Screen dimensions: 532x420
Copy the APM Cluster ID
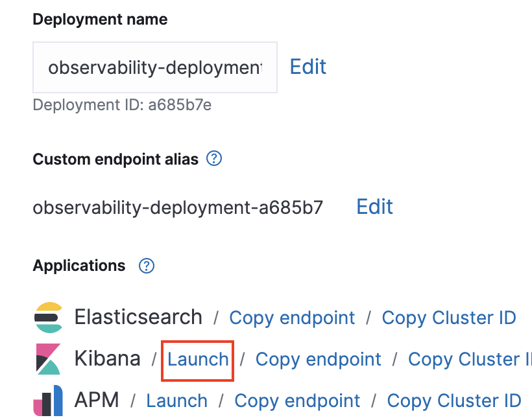tap(453, 401)
